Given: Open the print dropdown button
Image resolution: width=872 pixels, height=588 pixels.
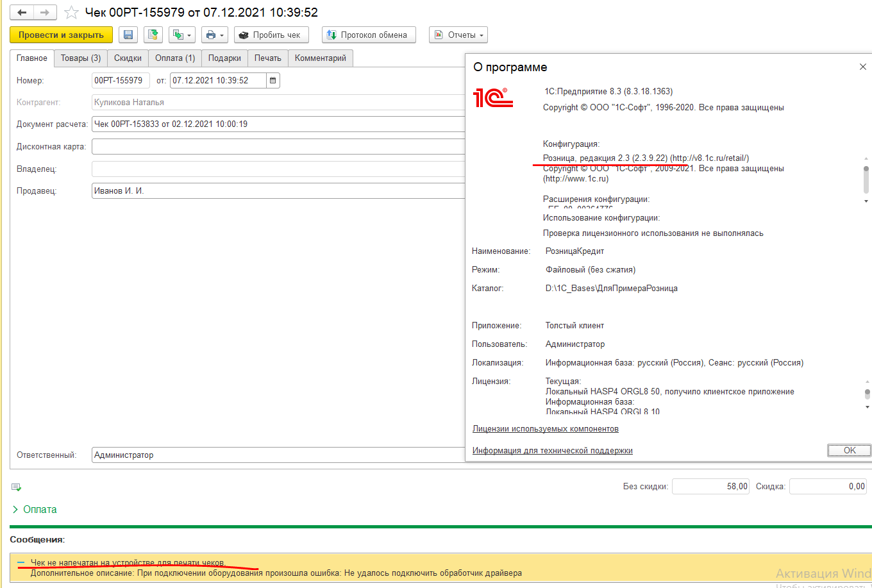Looking at the screenshot, I should pos(214,35).
